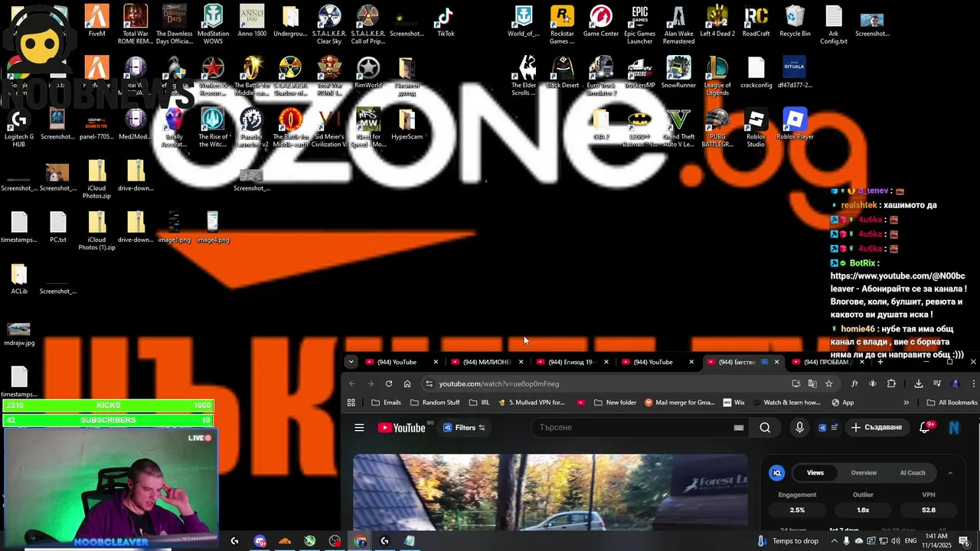Go to YouTube home via logo

coord(401,428)
